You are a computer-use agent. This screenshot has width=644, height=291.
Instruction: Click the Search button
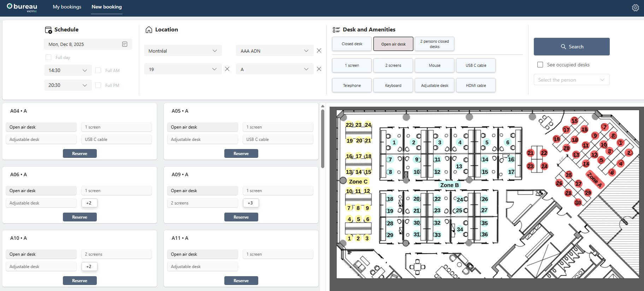(x=571, y=47)
